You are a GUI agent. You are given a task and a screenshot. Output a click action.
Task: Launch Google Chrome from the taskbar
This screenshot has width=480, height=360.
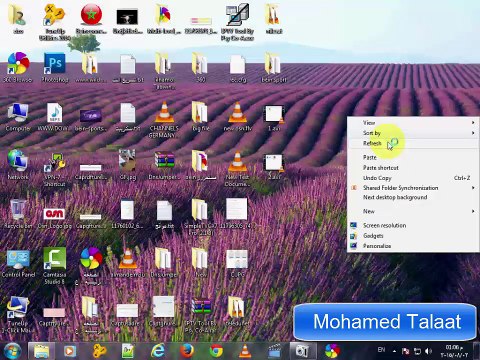[216, 351]
